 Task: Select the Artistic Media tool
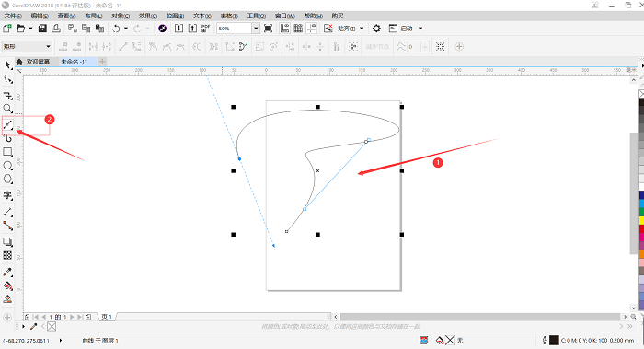[7, 138]
